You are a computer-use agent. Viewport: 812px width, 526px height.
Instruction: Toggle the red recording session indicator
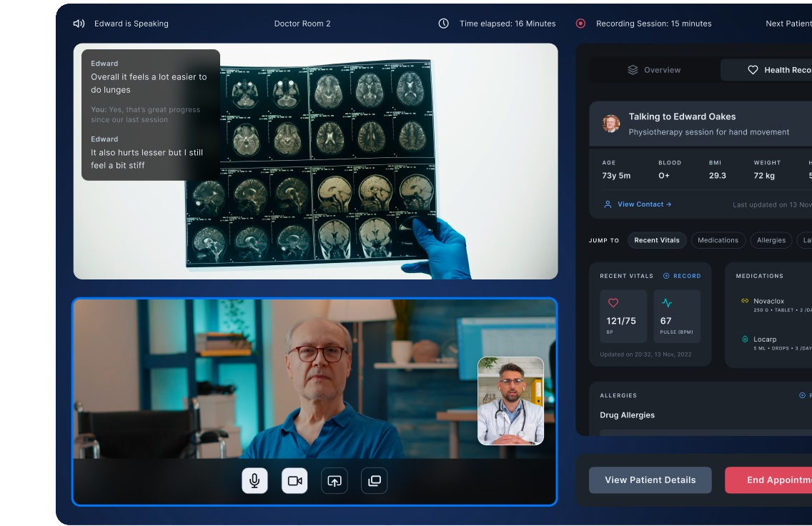point(580,24)
